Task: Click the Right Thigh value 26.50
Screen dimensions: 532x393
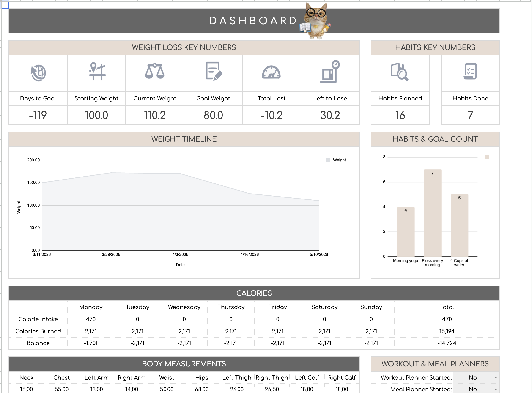Action: [x=272, y=389]
